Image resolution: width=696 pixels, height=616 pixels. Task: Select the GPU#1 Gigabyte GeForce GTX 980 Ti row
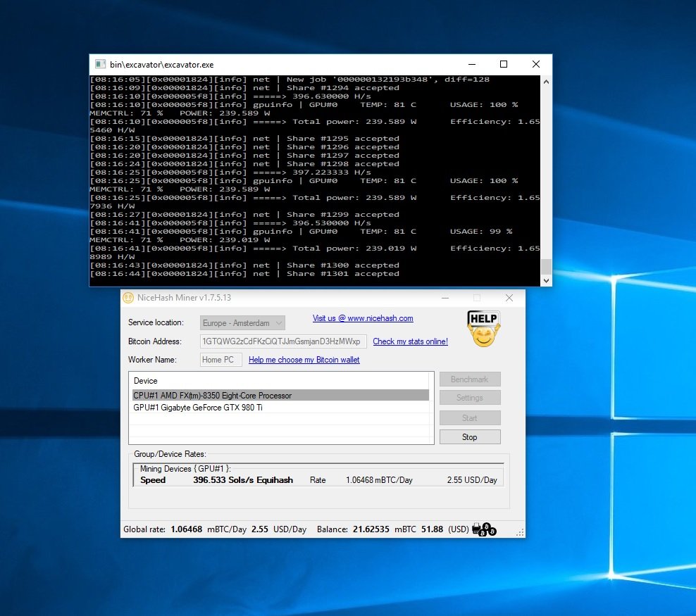[x=280, y=407]
